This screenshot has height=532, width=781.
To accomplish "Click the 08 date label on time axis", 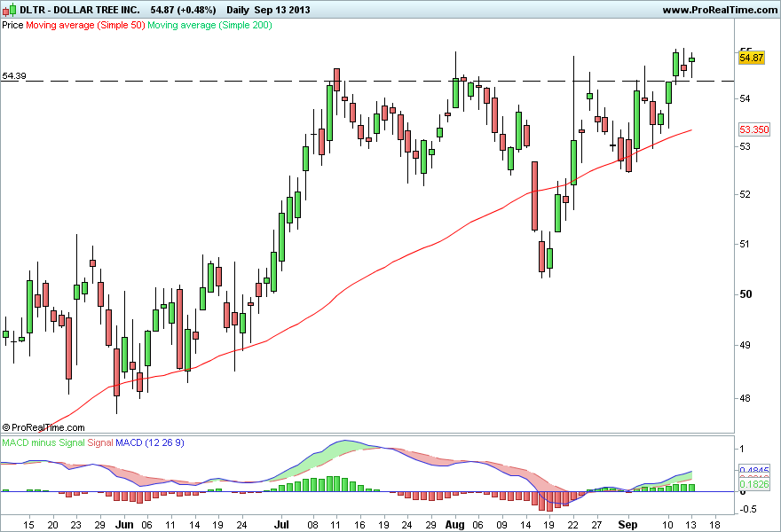I will 312,525.
